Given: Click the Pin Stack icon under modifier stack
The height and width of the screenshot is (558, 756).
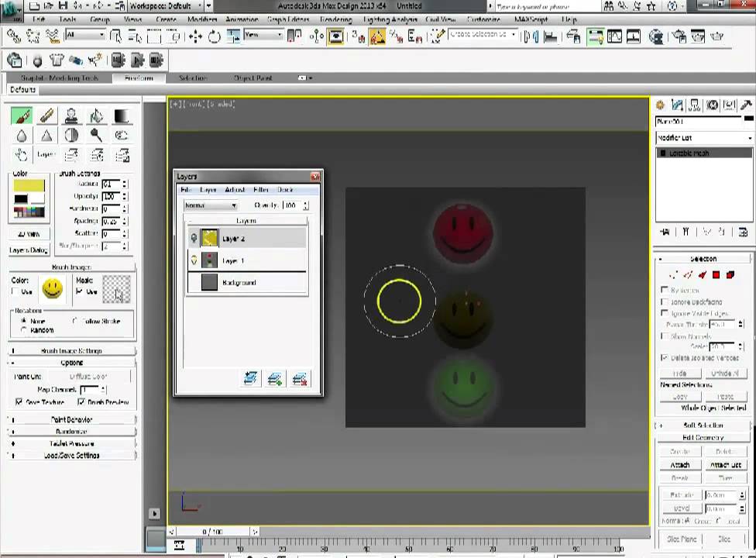Looking at the screenshot, I should pos(665,232).
